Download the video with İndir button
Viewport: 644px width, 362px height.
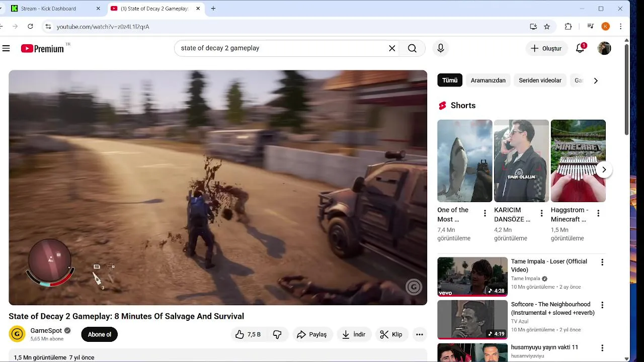click(354, 334)
